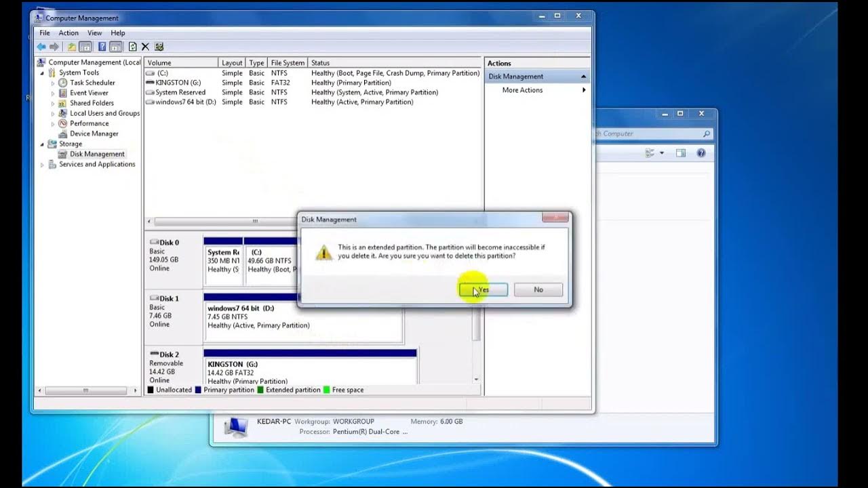Click the Services and Applications icon
This screenshot has height=488, width=868.
coord(52,164)
